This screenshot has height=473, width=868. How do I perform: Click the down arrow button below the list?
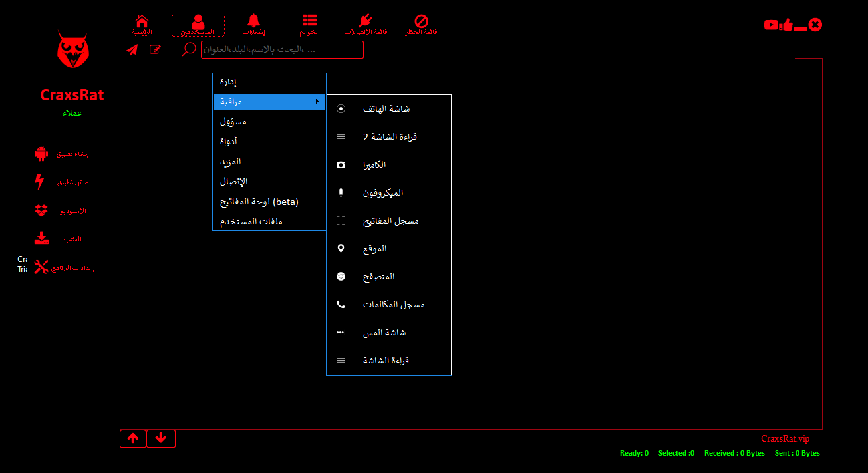(161, 438)
